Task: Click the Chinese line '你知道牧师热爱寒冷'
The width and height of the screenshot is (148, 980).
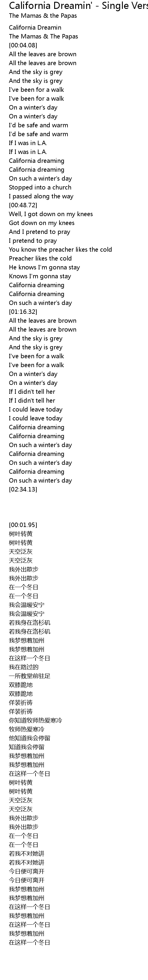Action: [x=36, y=720]
